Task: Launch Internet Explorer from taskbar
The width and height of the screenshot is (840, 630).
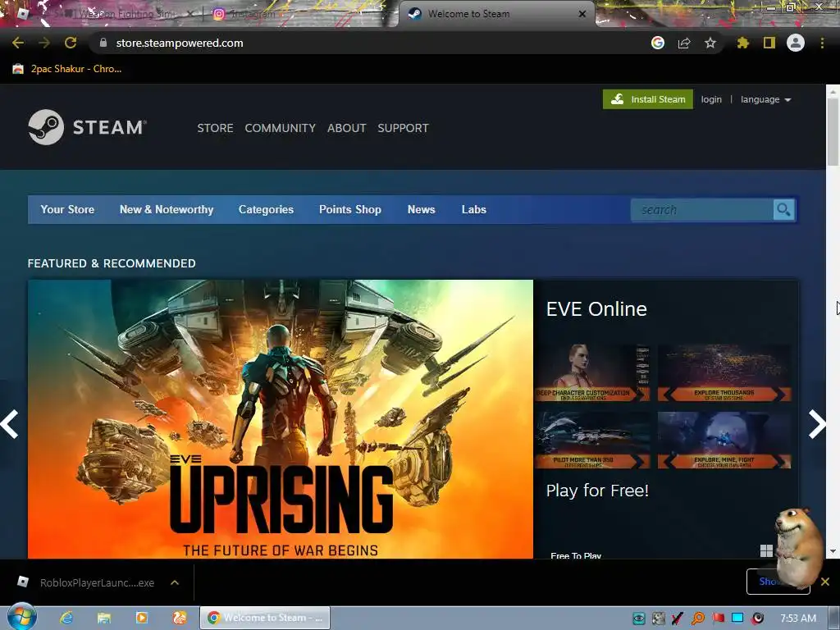Action: 66,618
